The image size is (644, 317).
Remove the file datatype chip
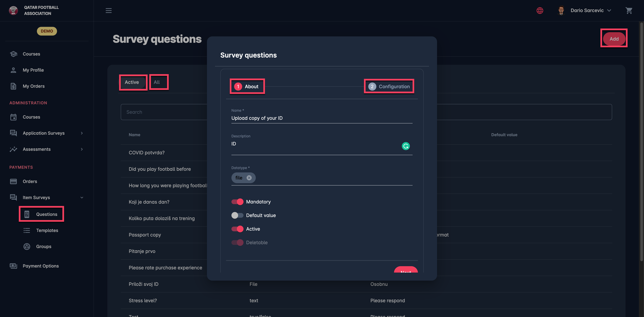point(249,178)
